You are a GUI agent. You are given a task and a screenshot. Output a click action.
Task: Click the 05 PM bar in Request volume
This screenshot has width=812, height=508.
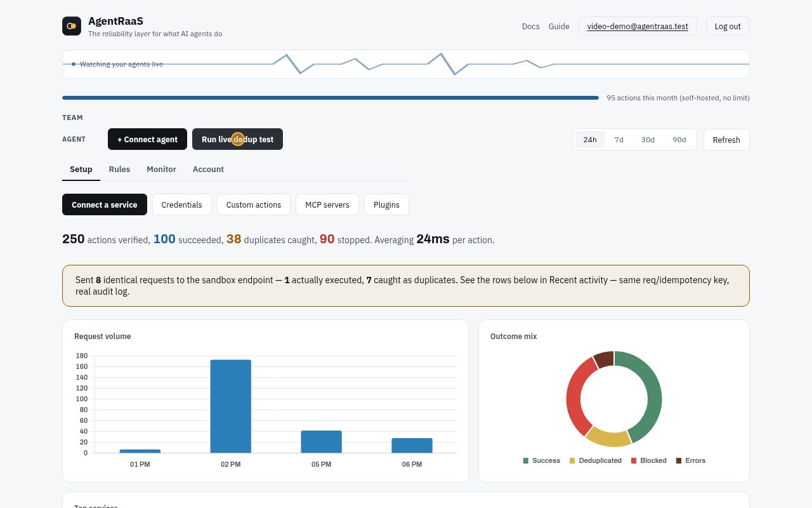[x=322, y=442]
